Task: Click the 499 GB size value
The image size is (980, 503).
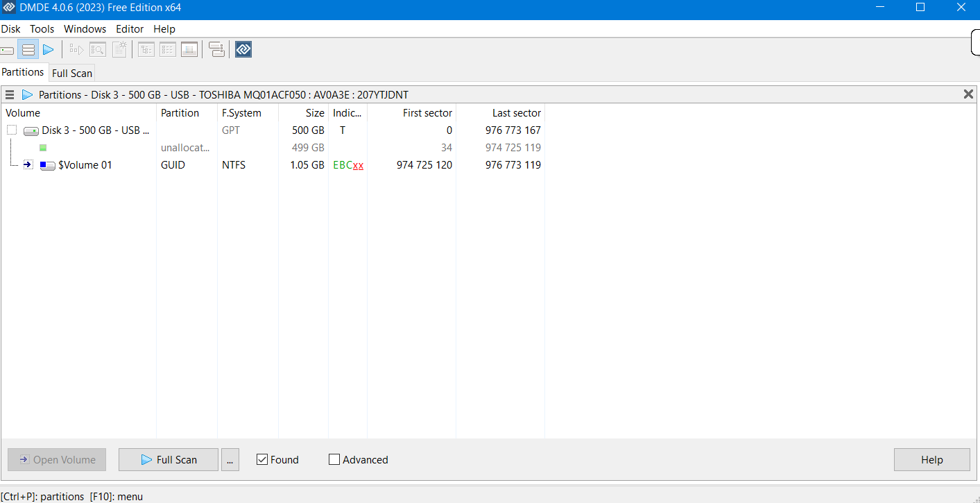Action: [308, 148]
